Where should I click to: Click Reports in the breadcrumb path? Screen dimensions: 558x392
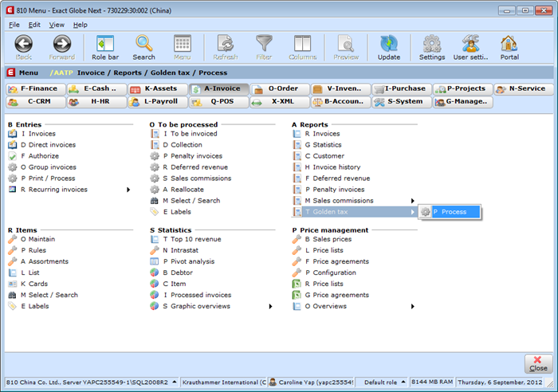click(128, 73)
